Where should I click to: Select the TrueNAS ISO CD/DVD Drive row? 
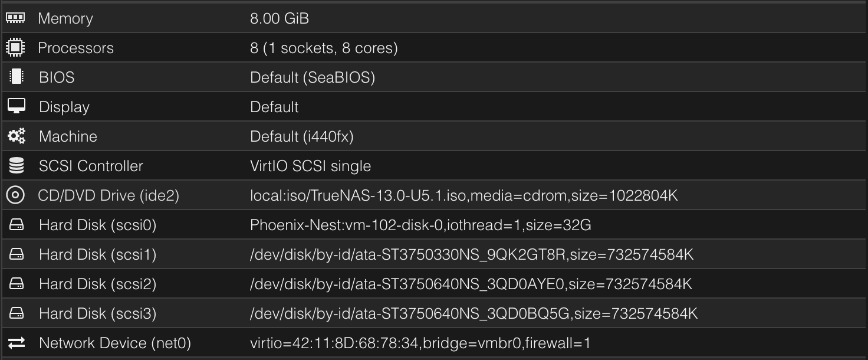point(413,195)
